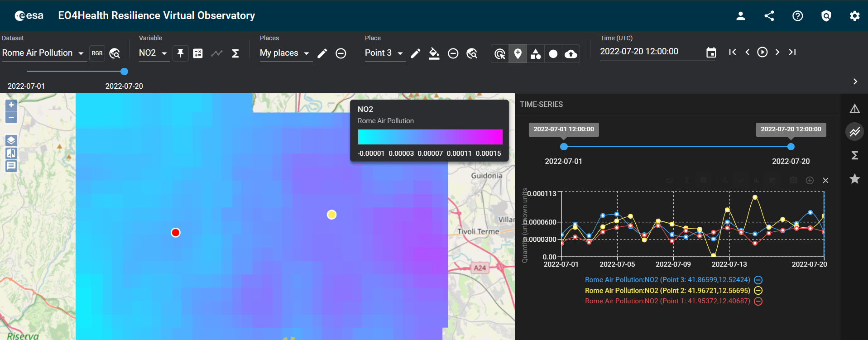Image resolution: width=868 pixels, height=340 pixels.
Task: Open the calendar date picker icon
Action: tap(711, 53)
